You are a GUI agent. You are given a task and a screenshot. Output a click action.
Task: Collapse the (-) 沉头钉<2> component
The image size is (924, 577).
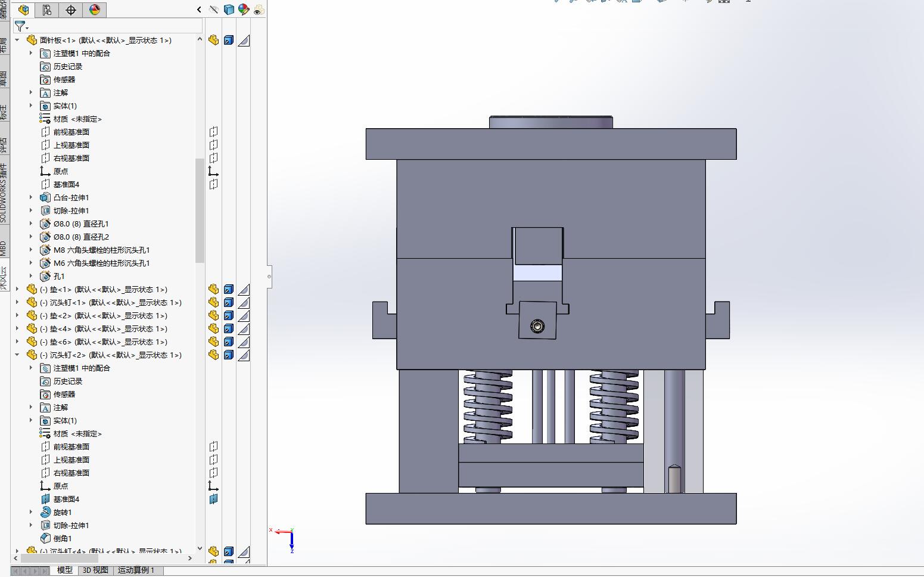pyautogui.click(x=17, y=355)
